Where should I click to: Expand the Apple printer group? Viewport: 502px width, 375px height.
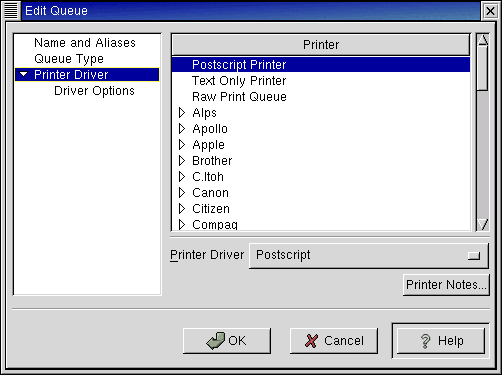pyautogui.click(x=182, y=145)
